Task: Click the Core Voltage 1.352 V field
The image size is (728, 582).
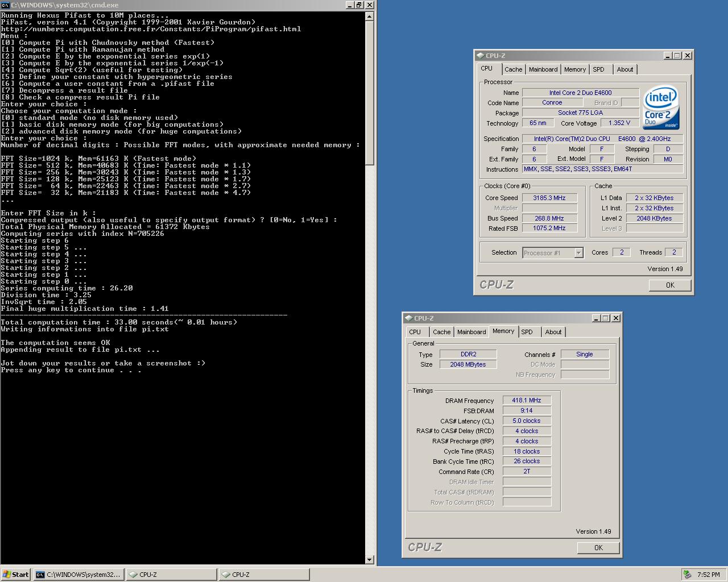Action: coord(620,123)
